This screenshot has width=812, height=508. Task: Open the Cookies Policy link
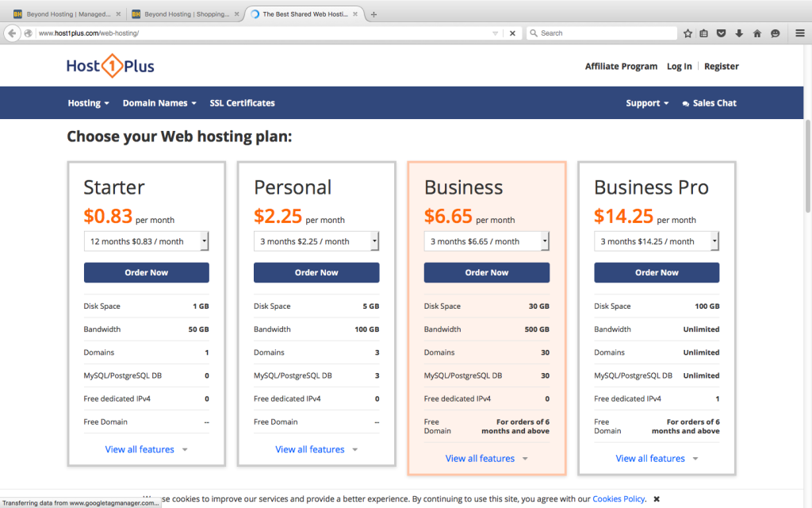tap(619, 498)
